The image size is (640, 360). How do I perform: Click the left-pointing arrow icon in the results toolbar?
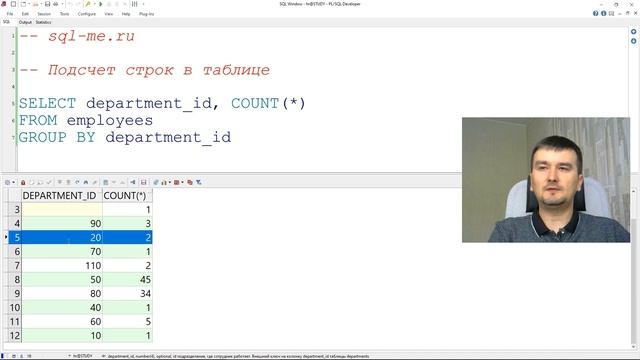point(133,182)
